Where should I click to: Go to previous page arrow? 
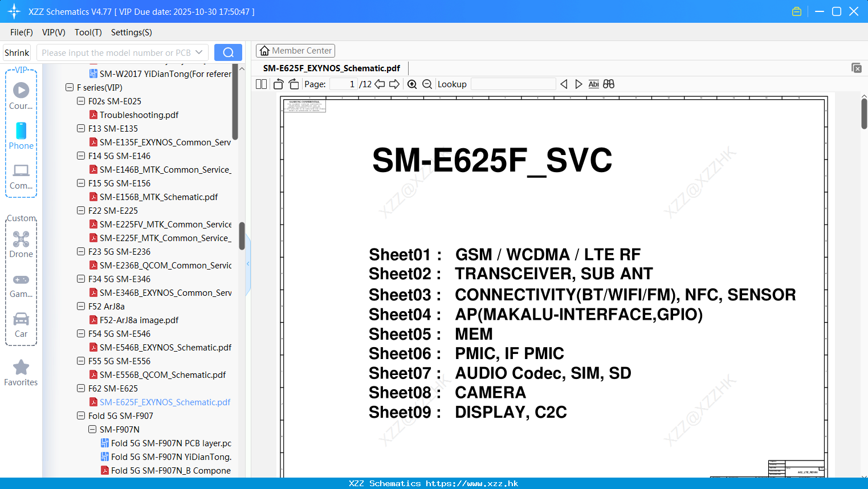(380, 84)
